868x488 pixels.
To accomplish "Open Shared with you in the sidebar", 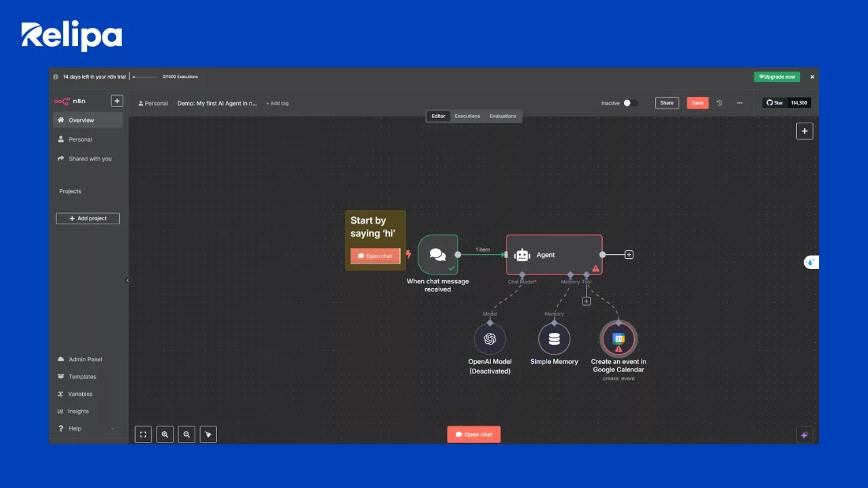I will point(87,159).
